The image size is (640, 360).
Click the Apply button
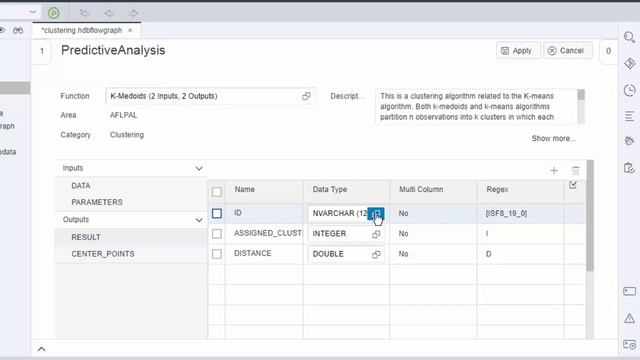518,51
